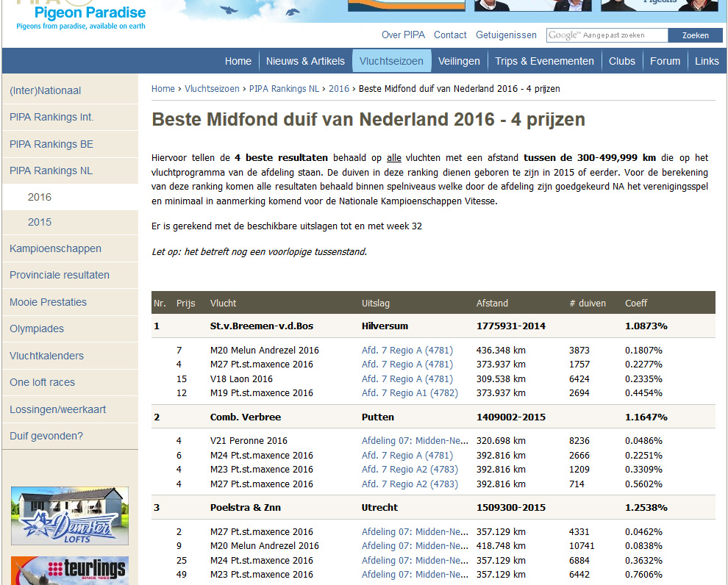Click the 2016 breadcrumb link

[x=339, y=89]
